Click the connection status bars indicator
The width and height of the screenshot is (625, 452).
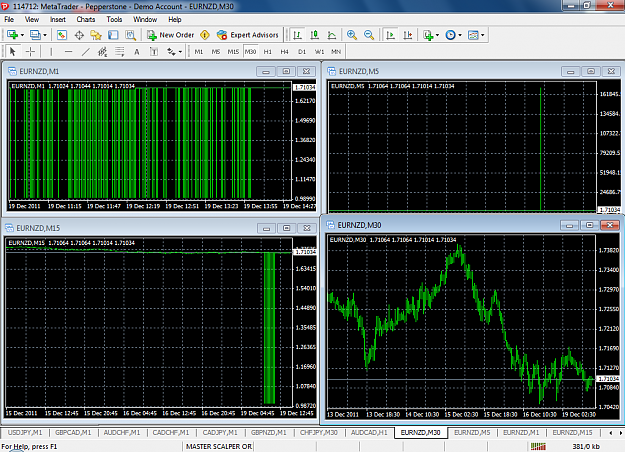[x=539, y=446]
